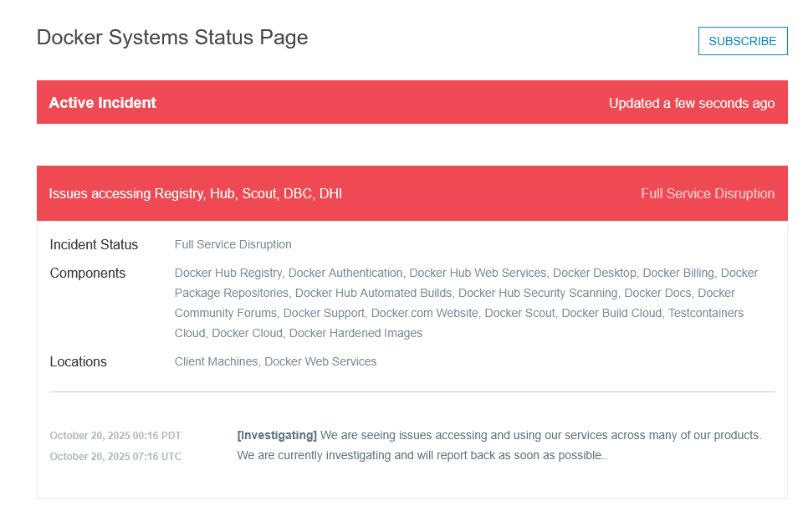Screen dimensions: 808x532
Task: Click the Docker Community Forums component
Action: coord(224,313)
